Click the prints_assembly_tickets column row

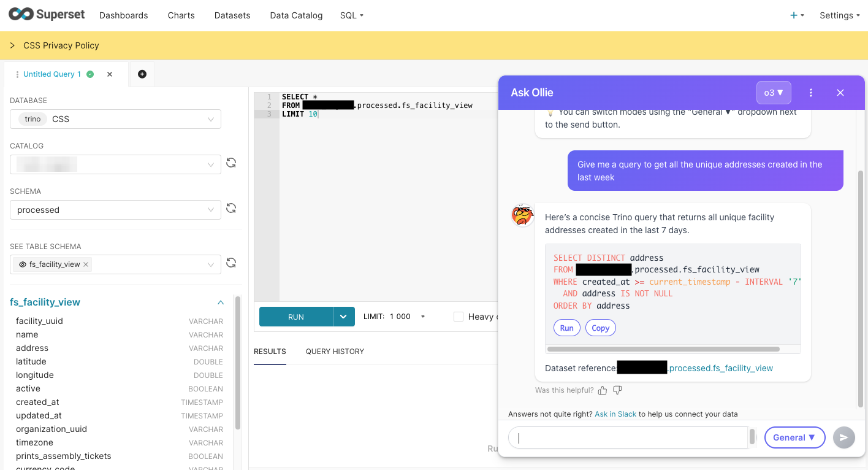[120, 456]
